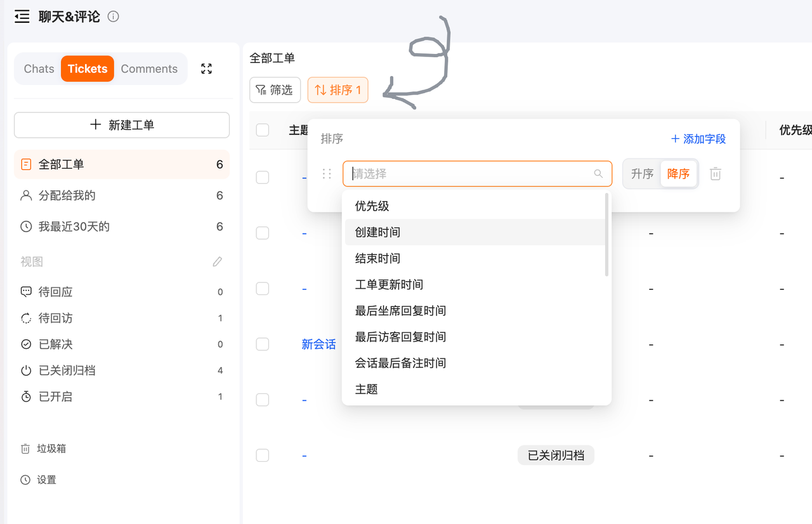Switch to the Comments tab
Image resolution: width=812 pixels, height=524 pixels.
[x=149, y=69]
